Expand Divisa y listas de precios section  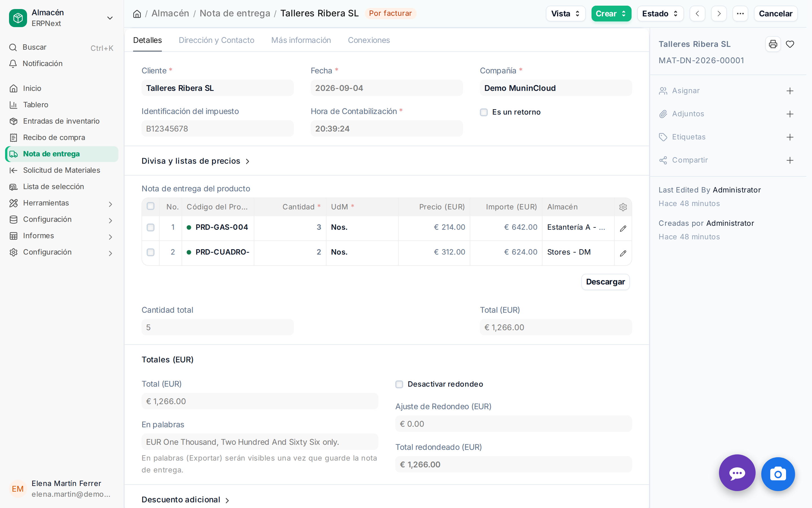click(x=196, y=161)
